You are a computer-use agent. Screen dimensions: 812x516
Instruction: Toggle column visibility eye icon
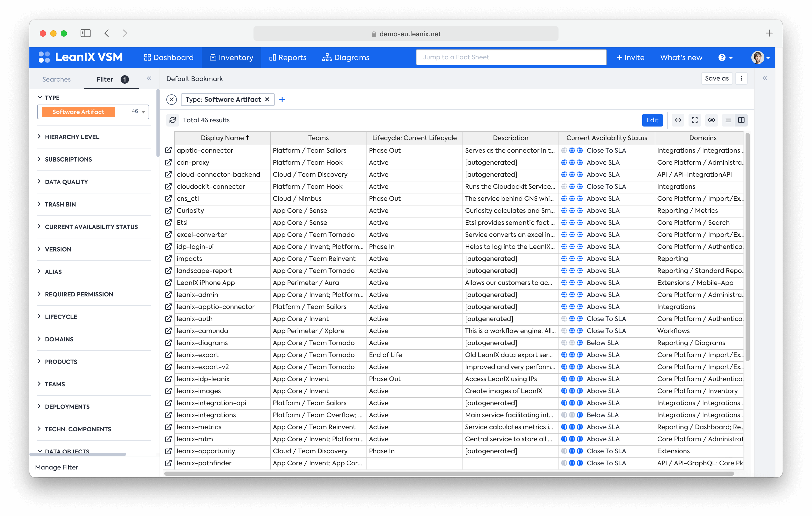712,120
